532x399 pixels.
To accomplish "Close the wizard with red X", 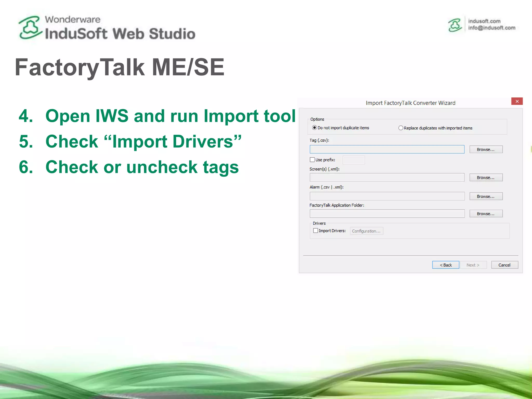I will (517, 101).
